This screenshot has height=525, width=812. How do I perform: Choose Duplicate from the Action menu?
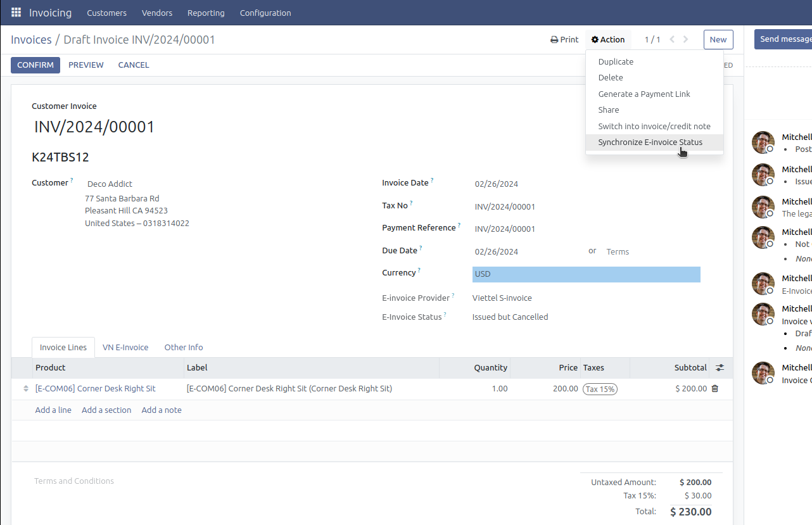click(x=616, y=61)
